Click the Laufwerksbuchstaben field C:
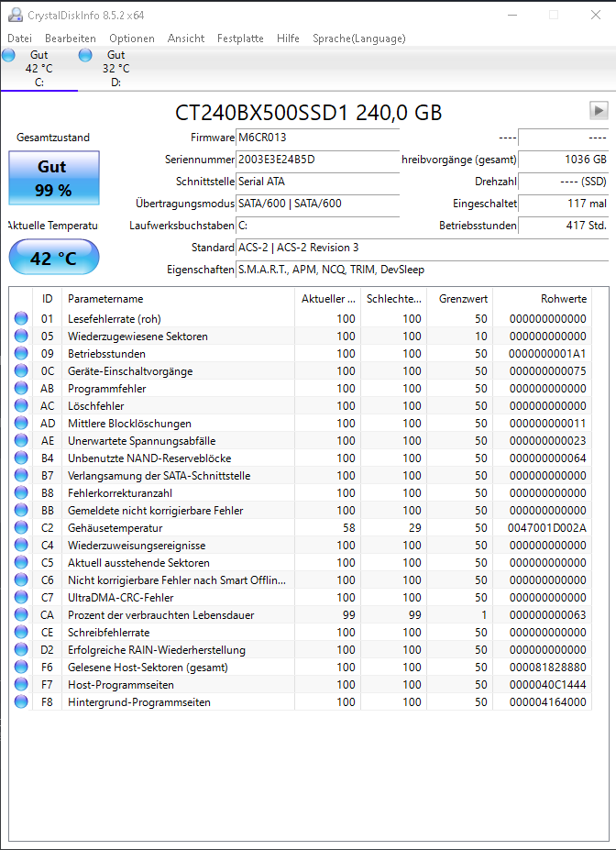This screenshot has height=850, width=616. point(317,226)
